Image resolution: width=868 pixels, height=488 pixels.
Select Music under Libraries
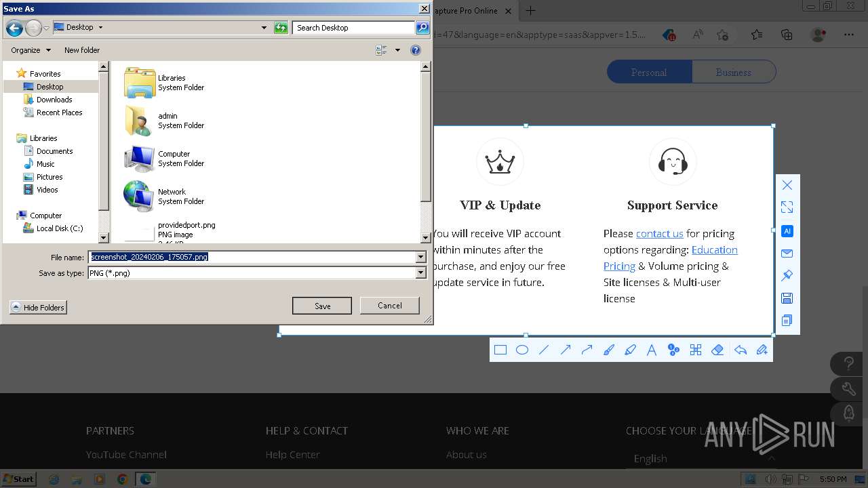tap(45, 164)
